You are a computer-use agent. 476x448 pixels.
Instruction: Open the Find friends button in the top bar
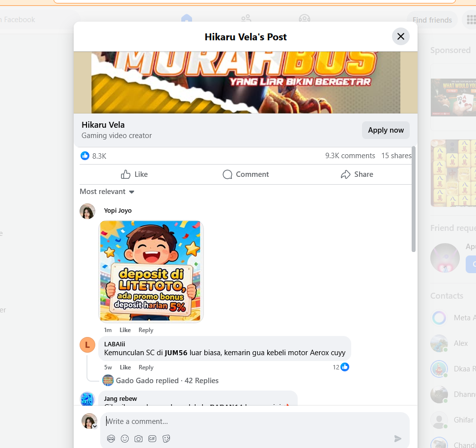pos(432,20)
